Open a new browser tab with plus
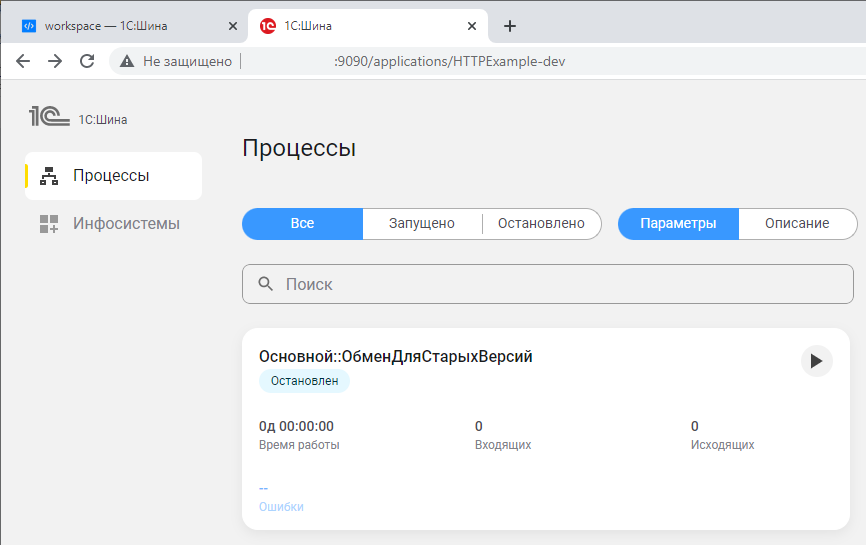Image resolution: width=866 pixels, height=545 pixels. (x=509, y=26)
